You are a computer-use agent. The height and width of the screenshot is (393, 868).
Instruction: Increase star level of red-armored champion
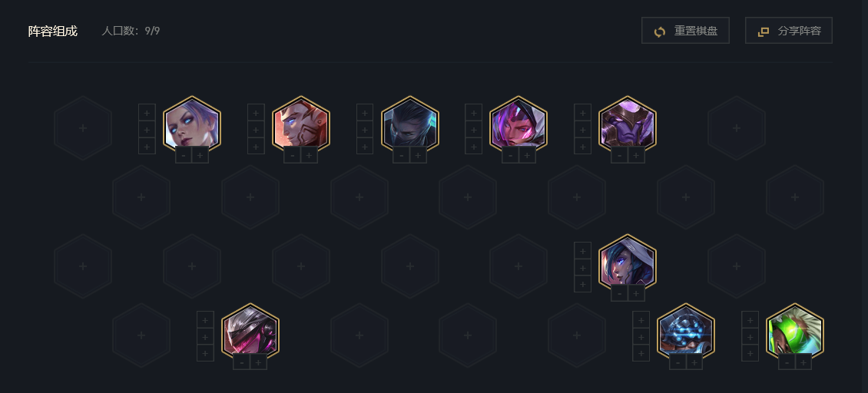tap(309, 156)
